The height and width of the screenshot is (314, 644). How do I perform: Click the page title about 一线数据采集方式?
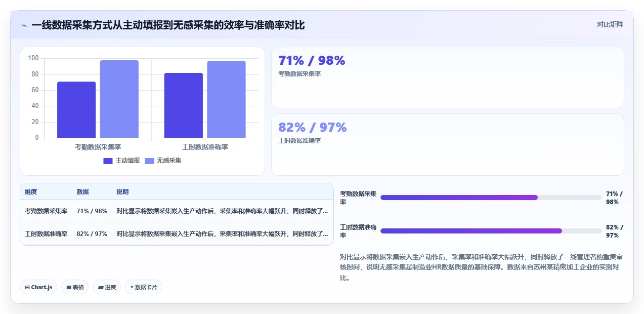(x=168, y=25)
